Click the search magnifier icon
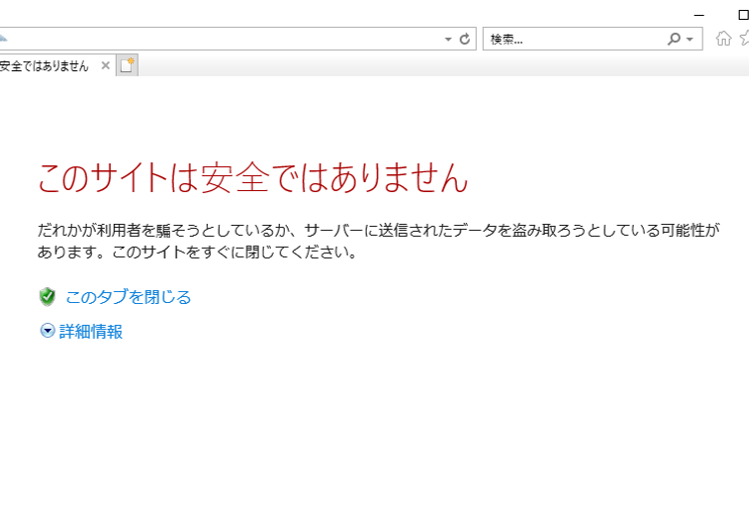The width and height of the screenshot is (749, 523). pos(674,39)
